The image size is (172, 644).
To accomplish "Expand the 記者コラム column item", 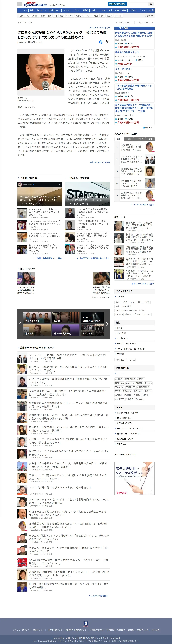I will click(x=134, y=444).
